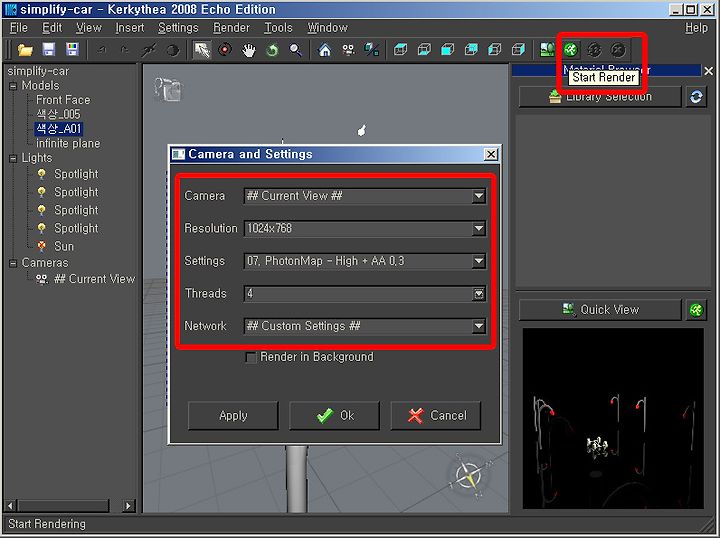Open the Help menu
Screen dimensions: 720x538
(x=697, y=28)
